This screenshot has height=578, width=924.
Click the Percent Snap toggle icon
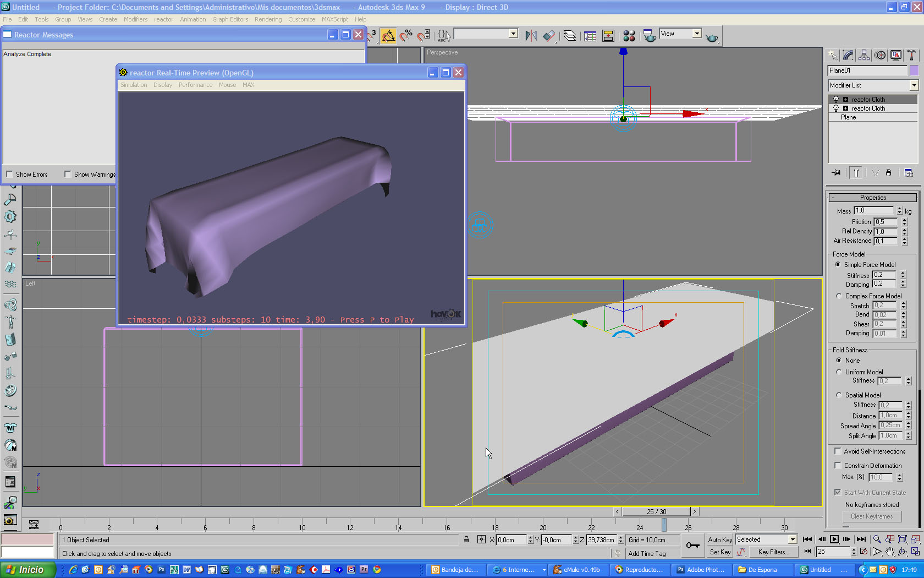point(406,36)
